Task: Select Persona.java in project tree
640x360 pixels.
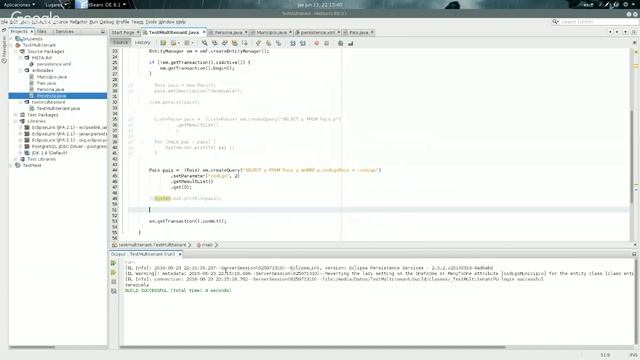Action: click(50, 89)
